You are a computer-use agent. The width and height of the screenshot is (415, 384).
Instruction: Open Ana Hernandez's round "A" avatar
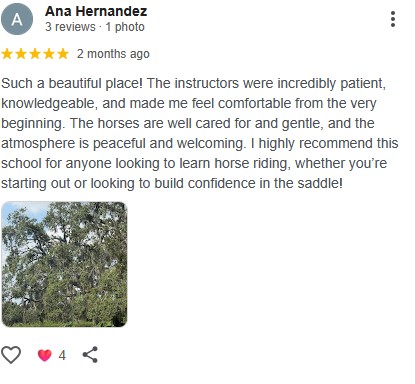(17, 19)
